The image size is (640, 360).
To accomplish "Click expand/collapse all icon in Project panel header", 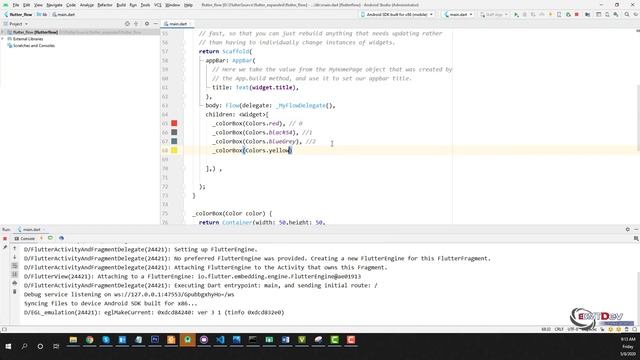I will 136,24.
